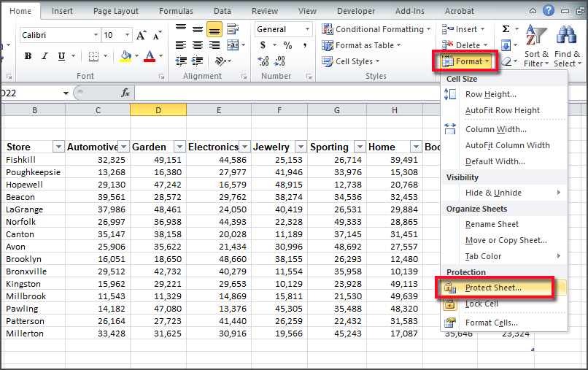The width and height of the screenshot is (588, 370).
Task: Click the Borders icon
Action: pos(93,56)
